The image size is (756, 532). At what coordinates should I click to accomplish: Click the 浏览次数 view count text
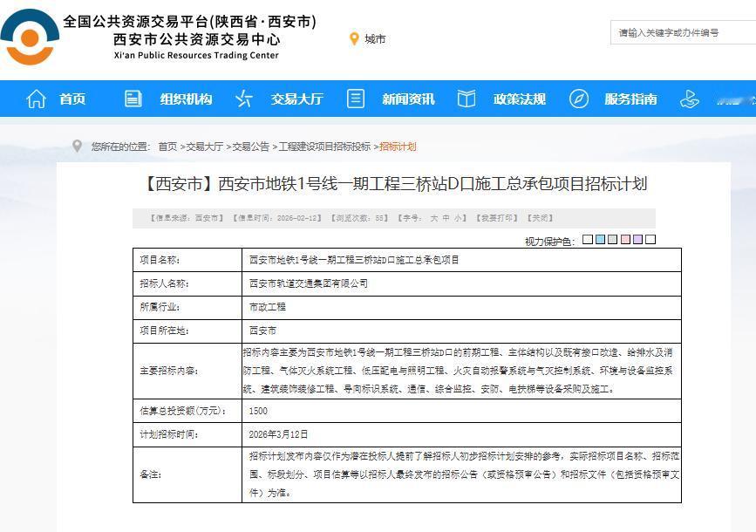coord(359,218)
